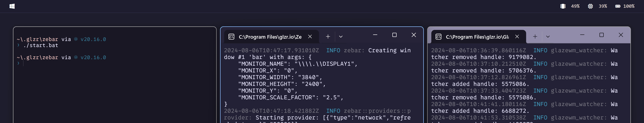Click the terminal icon on the GlazeWM tab
The image size is (644, 123).
[x=438, y=37]
